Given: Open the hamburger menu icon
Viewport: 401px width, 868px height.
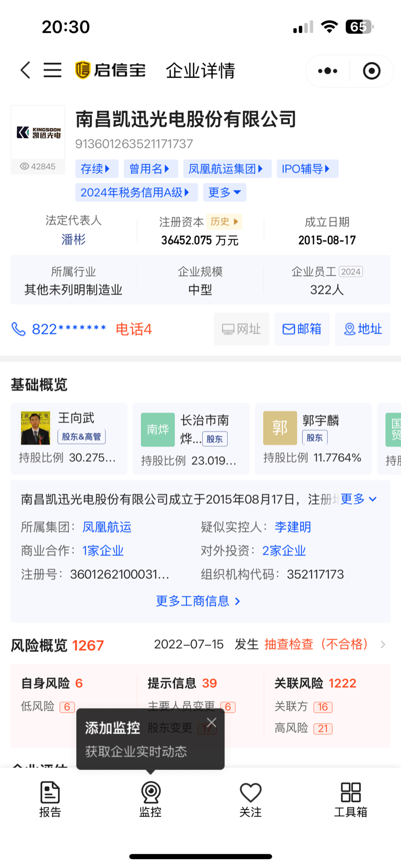Looking at the screenshot, I should point(52,70).
